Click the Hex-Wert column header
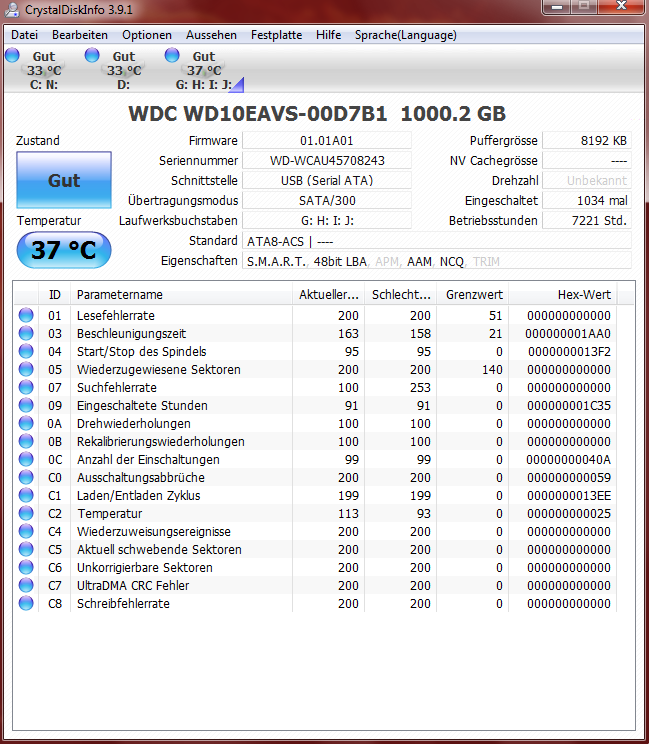 tap(563, 295)
